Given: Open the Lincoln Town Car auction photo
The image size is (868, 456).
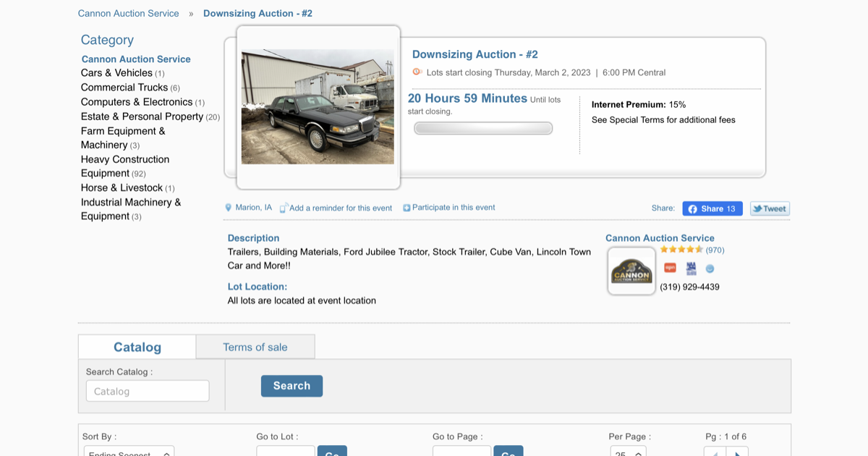Looking at the screenshot, I should (x=318, y=107).
